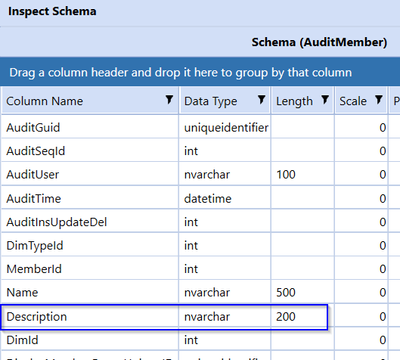Select the AuditUser row

[200, 174]
